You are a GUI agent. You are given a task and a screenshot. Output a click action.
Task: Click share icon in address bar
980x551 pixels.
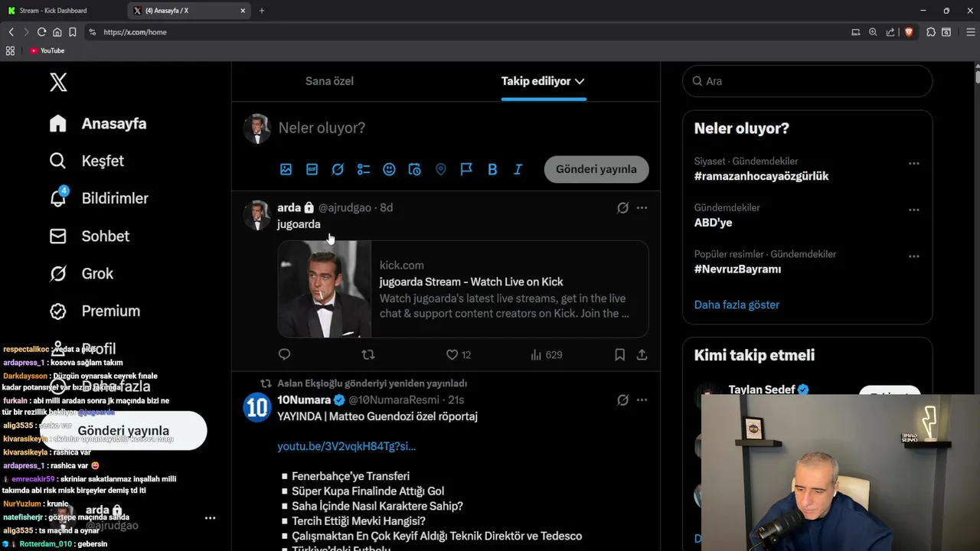890,32
